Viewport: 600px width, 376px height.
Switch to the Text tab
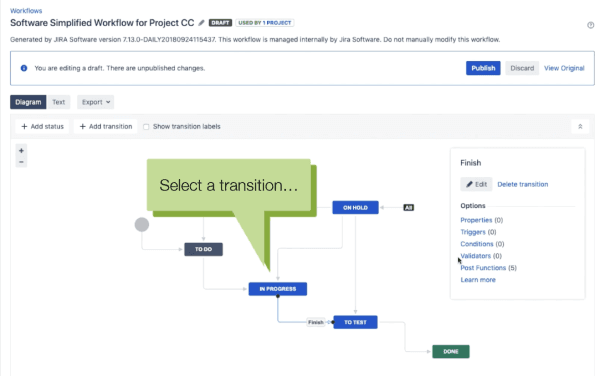tap(59, 102)
